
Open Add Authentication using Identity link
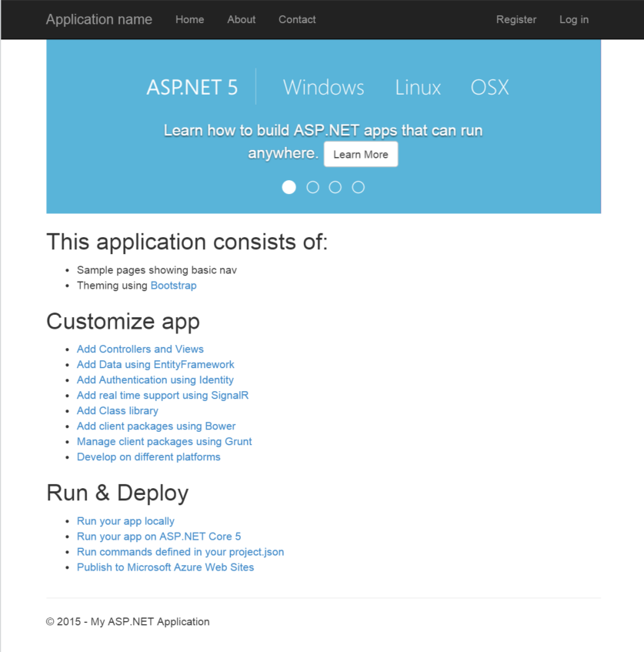point(155,380)
